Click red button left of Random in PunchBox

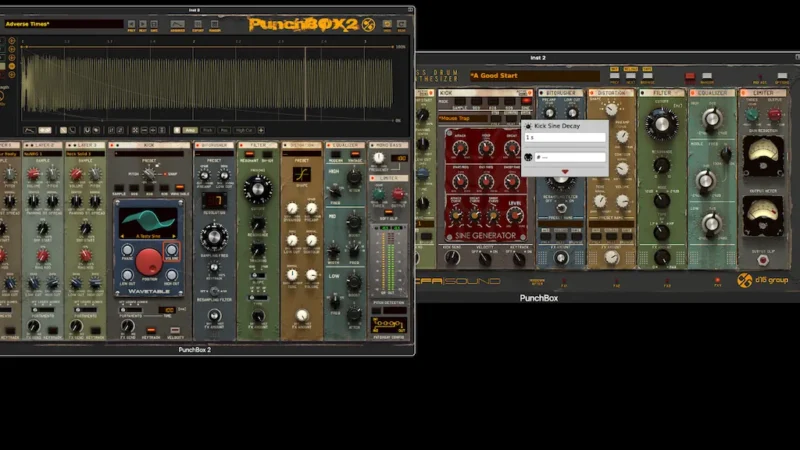click(690, 77)
